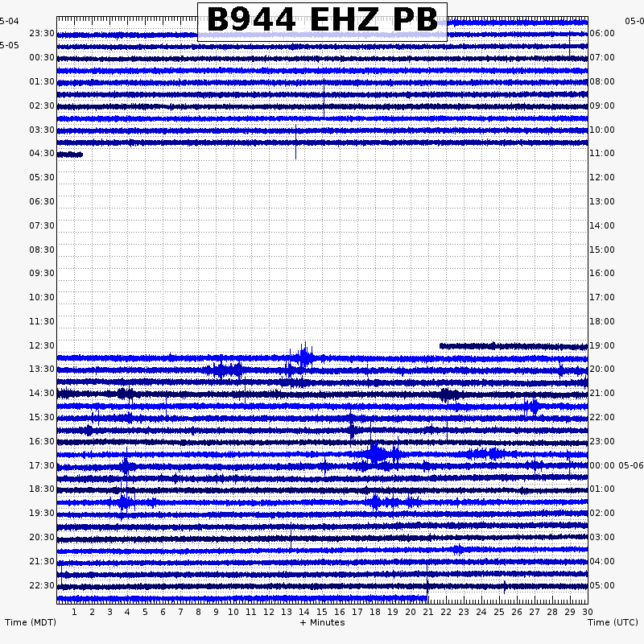Click the + Minutes axis label
644x644 pixels.
point(323,622)
